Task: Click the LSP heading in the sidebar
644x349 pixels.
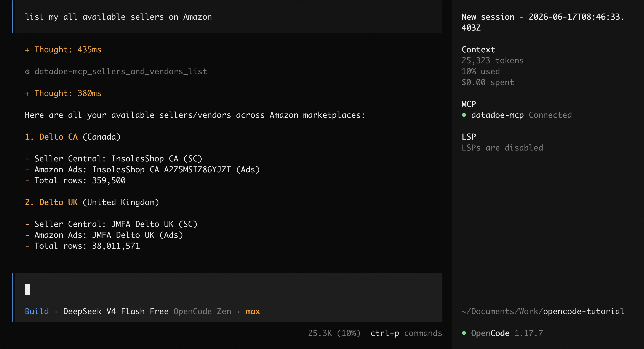Action: pyautogui.click(x=469, y=137)
